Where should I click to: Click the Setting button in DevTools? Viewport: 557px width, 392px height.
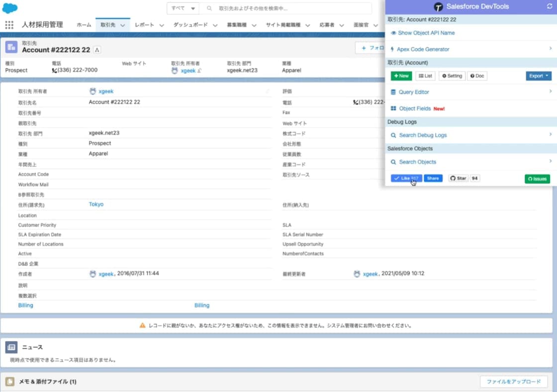point(452,76)
